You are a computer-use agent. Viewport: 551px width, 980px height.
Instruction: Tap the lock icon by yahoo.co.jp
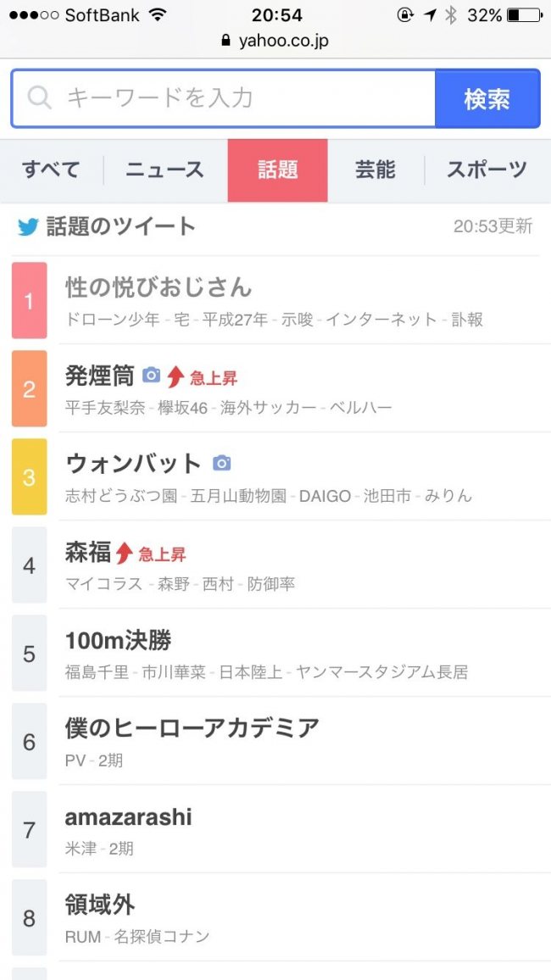click(x=225, y=41)
